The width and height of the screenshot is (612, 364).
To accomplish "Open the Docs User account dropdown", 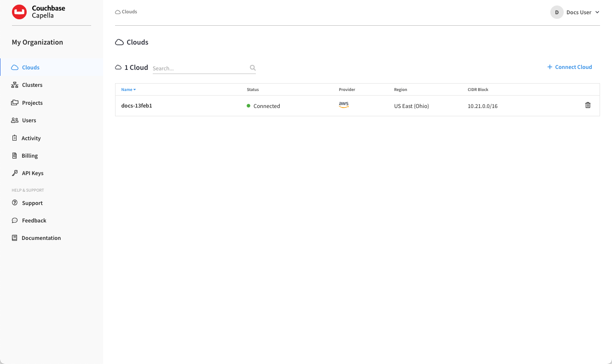I will (575, 12).
